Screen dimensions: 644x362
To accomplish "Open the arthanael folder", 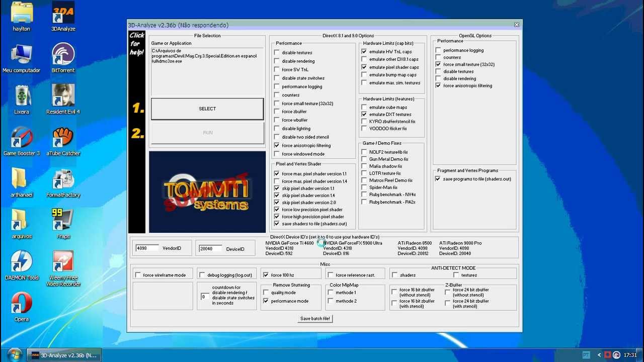I will tap(22, 183).
